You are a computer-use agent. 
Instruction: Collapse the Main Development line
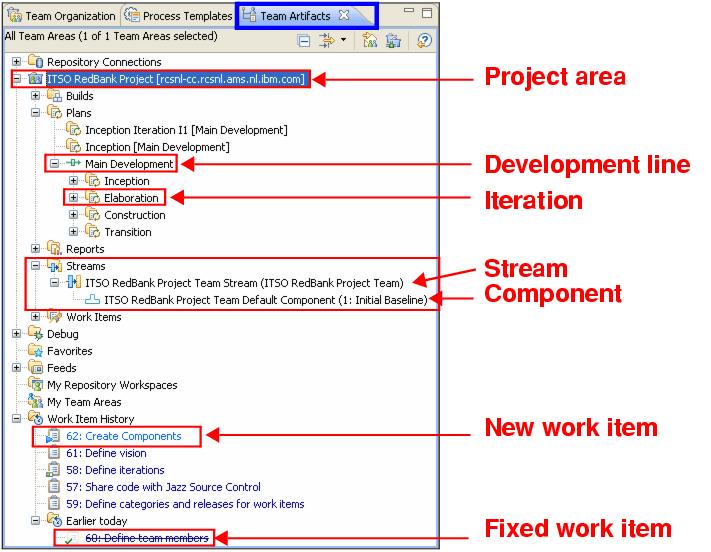54,163
